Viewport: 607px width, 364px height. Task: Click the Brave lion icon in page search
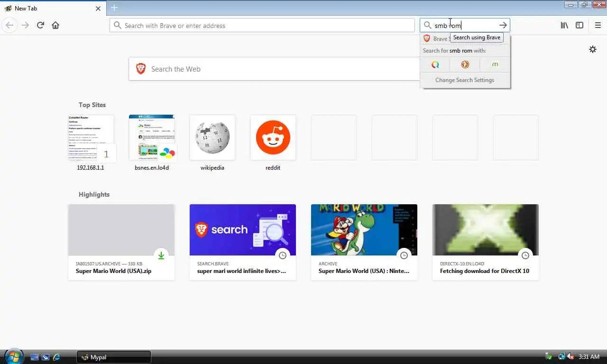click(141, 69)
